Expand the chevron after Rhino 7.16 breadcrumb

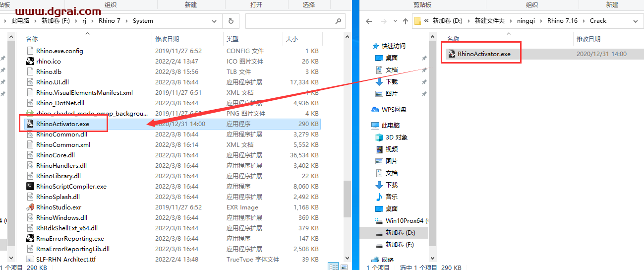[585, 21]
